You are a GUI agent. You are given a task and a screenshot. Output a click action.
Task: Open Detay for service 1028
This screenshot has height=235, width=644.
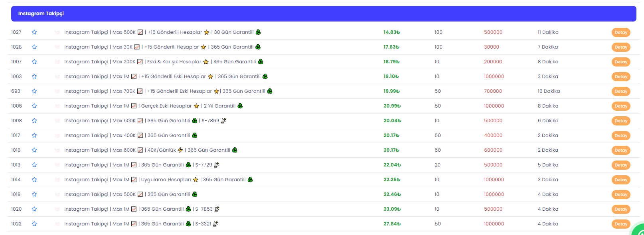621,47
